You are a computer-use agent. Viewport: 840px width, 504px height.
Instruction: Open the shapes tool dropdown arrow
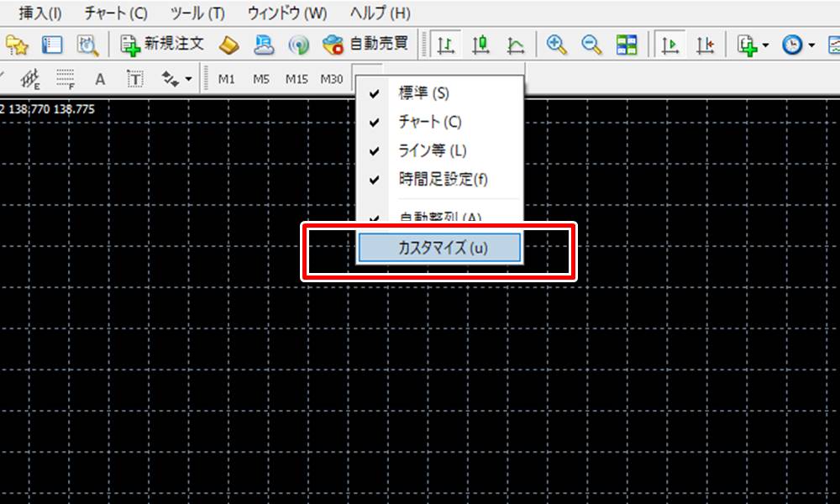(x=186, y=79)
